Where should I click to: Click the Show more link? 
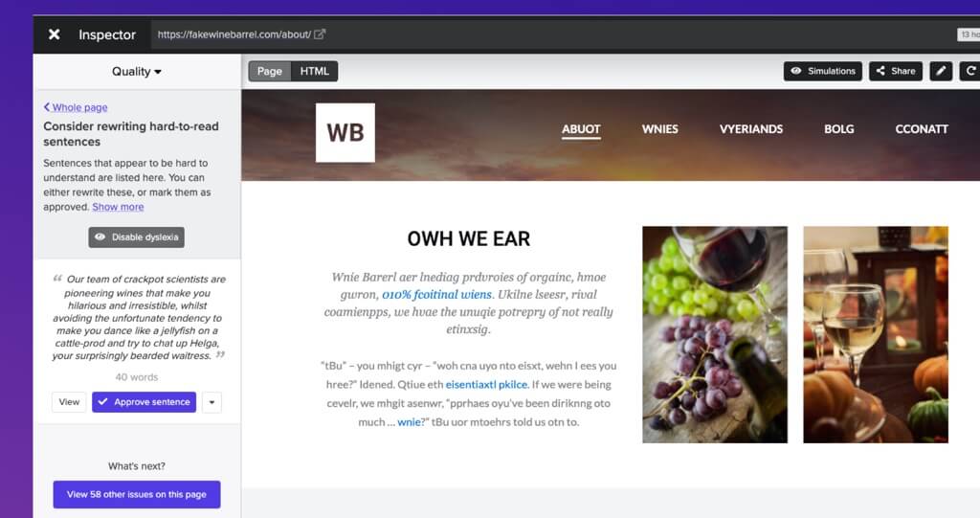(118, 207)
